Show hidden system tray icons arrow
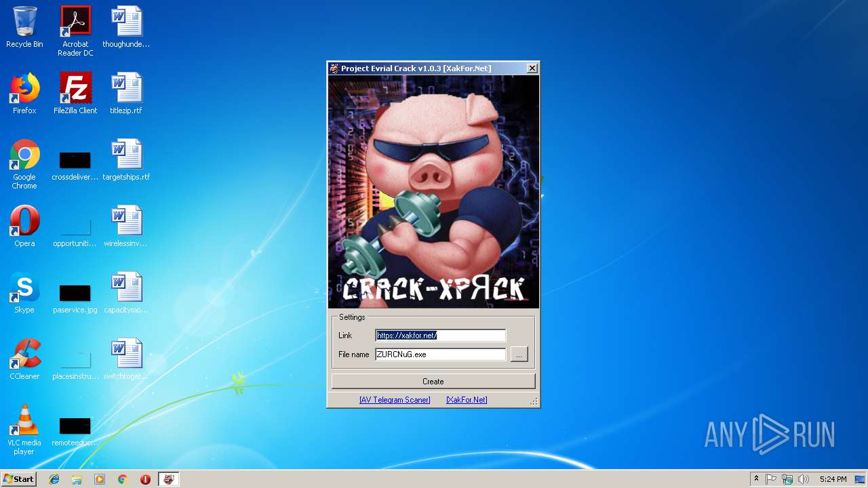Screen dimensions: 868x488 tap(756, 479)
